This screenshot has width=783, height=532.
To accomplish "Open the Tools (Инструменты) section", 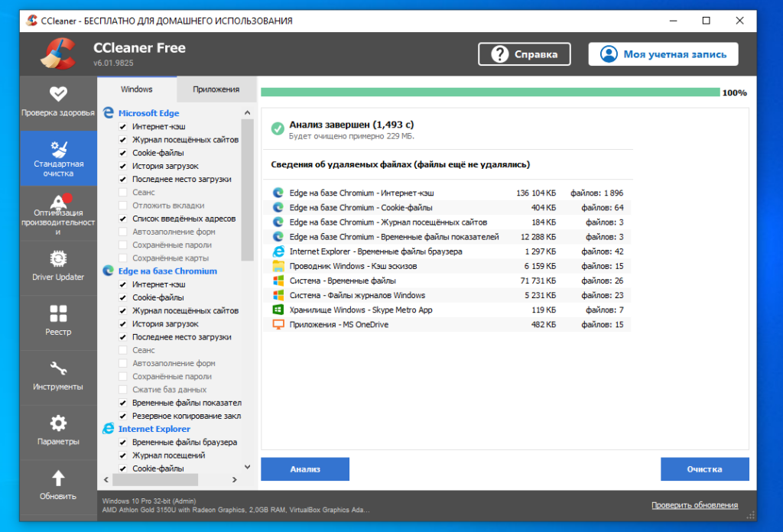I will (x=58, y=378).
